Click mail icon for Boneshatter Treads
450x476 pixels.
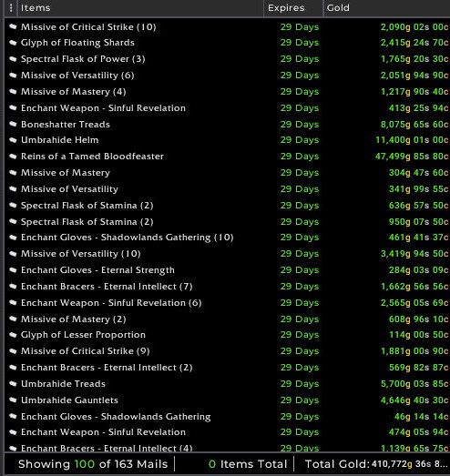(13, 124)
